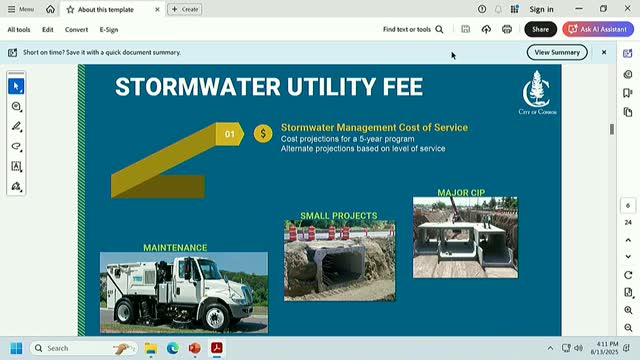
Task: Open the Menu hamburger button
Action: 21,9
